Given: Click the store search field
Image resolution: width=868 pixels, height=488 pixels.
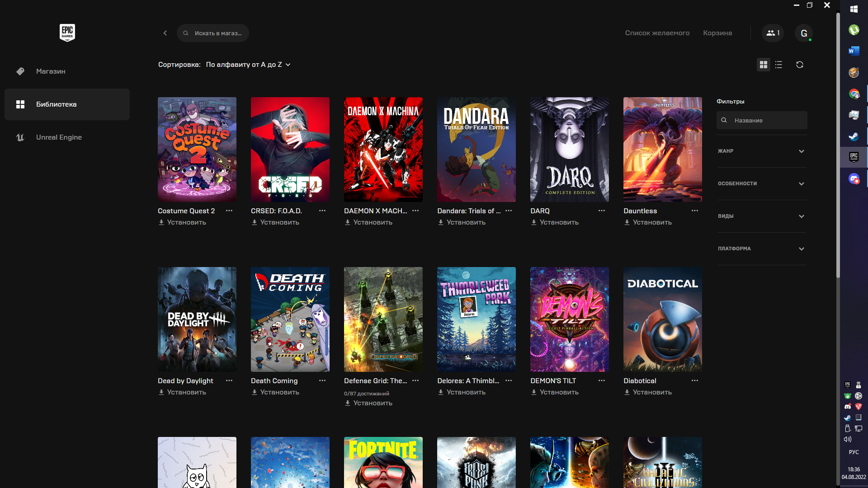Looking at the screenshot, I should (213, 33).
